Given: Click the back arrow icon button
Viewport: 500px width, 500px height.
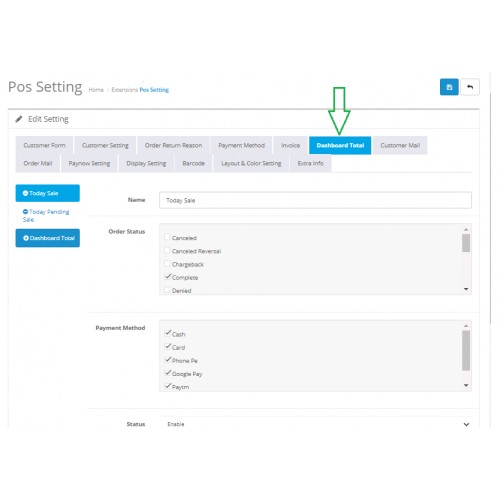Looking at the screenshot, I should [x=470, y=87].
